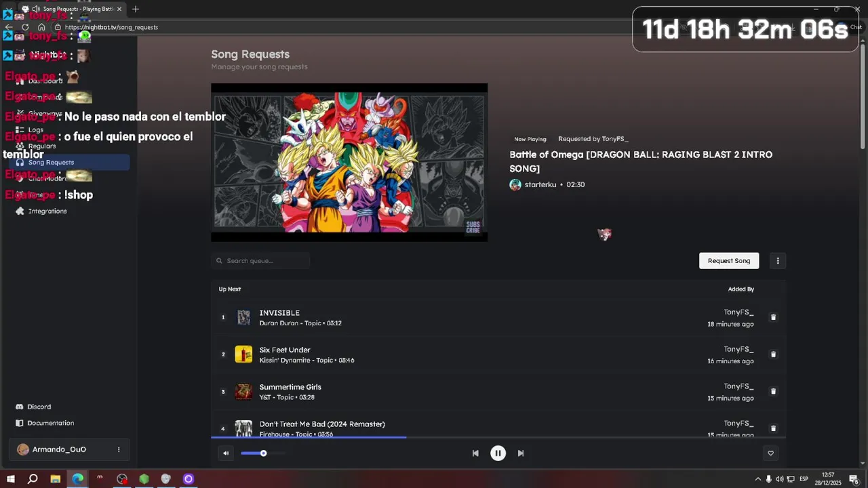Open the starterku channel name
The image size is (868, 488).
tap(540, 185)
